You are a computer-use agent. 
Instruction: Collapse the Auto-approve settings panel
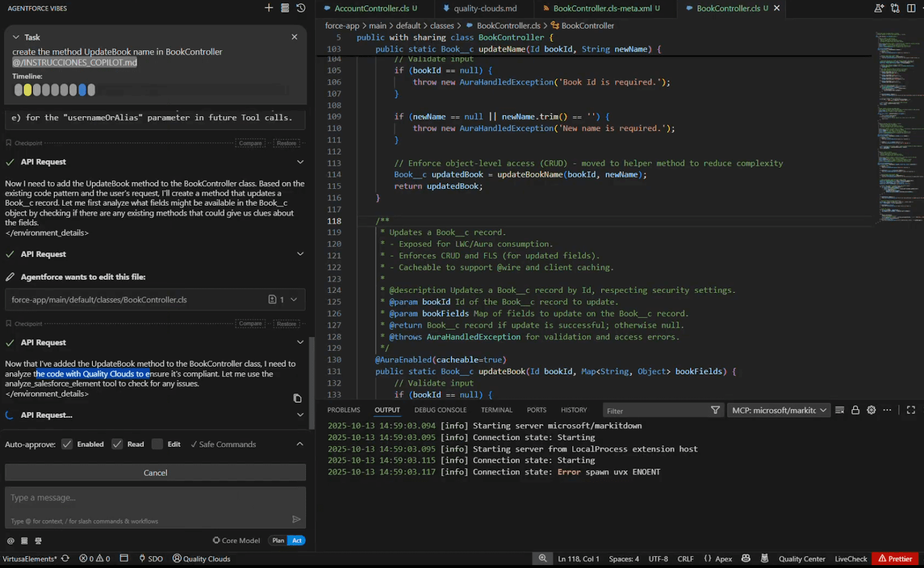click(x=300, y=444)
